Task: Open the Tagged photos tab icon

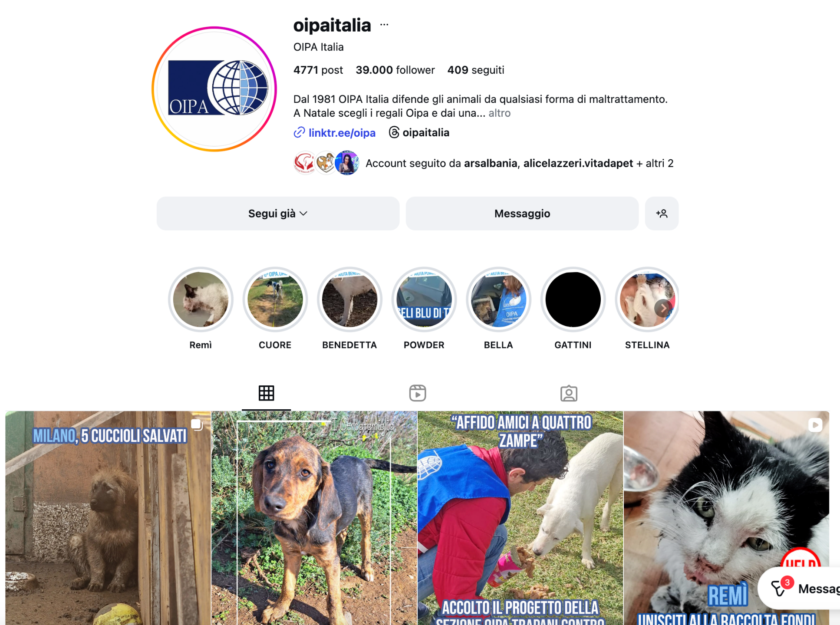Action: 569,393
